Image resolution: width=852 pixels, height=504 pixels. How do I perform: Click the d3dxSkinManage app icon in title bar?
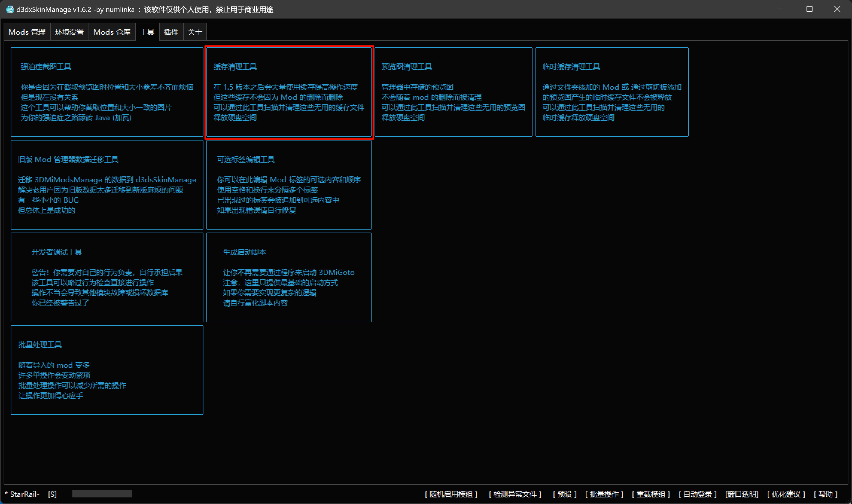tap(10, 10)
